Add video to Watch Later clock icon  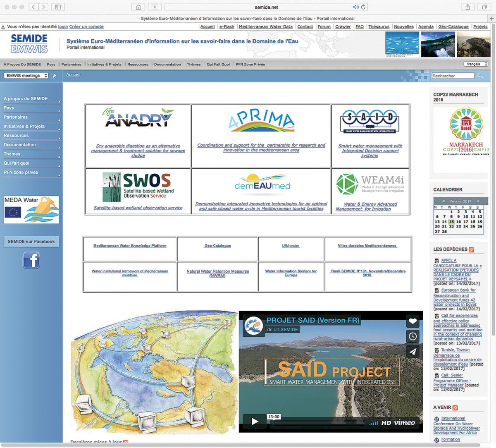click(413, 336)
